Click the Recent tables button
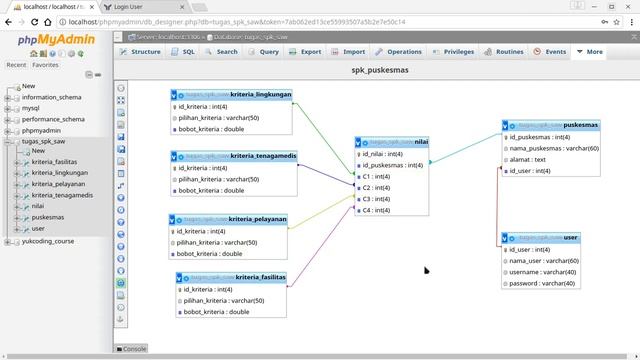The width and height of the screenshot is (640, 360). (16, 65)
